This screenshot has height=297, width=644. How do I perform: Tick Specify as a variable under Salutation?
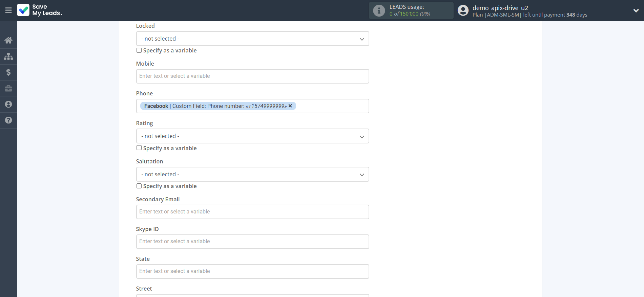(139, 186)
